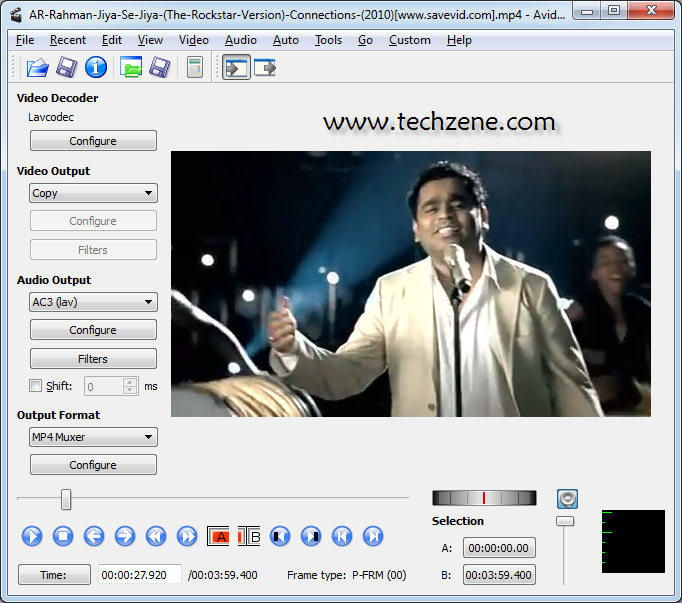The image size is (682, 603).
Task: Go to first frame button
Action: [x=342, y=536]
